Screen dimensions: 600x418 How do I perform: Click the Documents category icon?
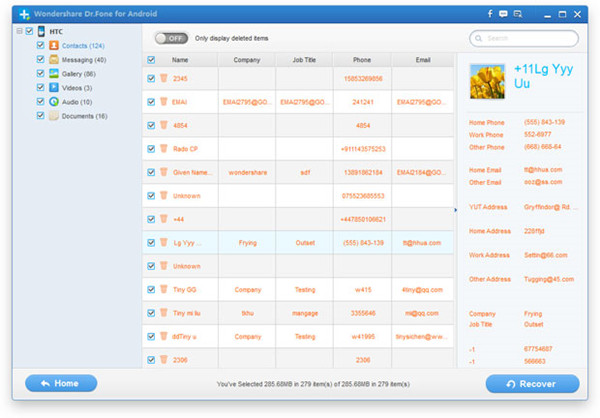[x=54, y=116]
